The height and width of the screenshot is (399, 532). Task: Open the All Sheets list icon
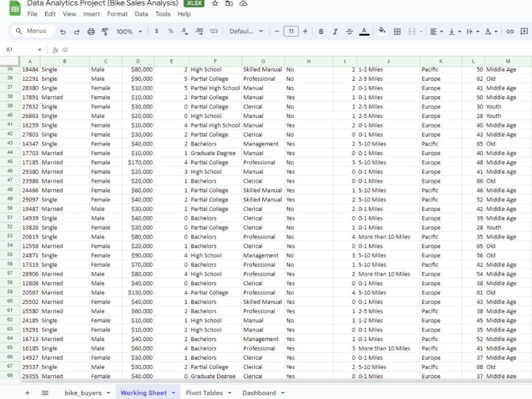[x=45, y=393]
